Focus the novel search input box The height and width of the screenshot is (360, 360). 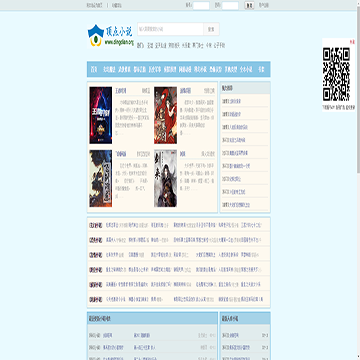click(x=170, y=29)
